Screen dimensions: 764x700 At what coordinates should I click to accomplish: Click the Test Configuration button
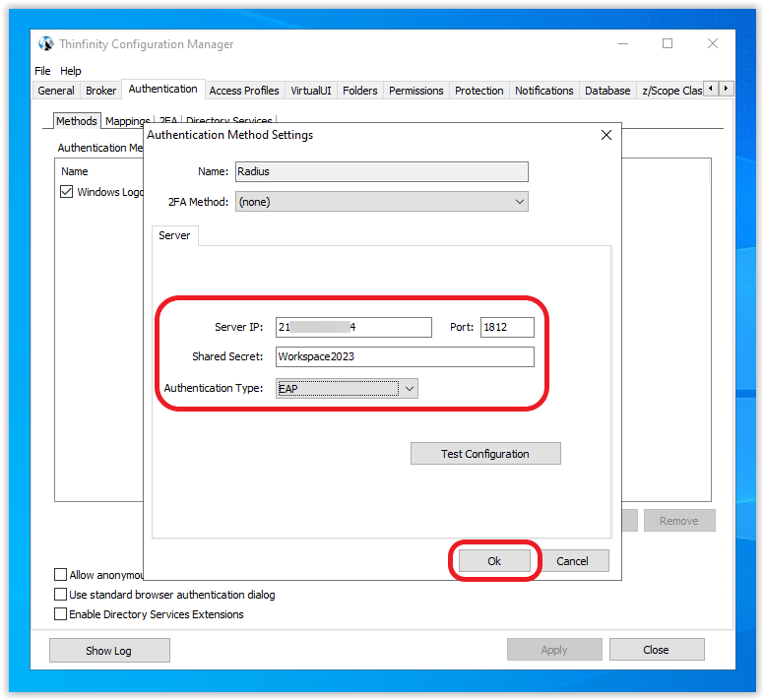click(x=485, y=454)
